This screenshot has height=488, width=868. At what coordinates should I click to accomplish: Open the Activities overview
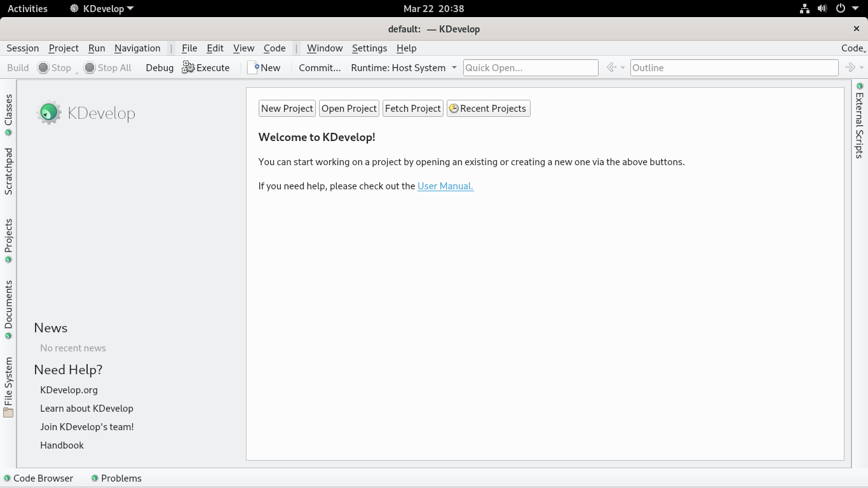tap(27, 9)
